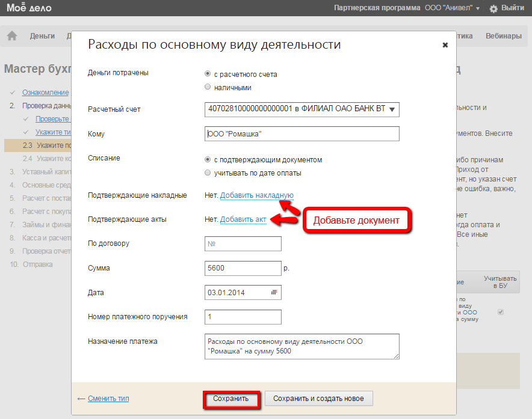Click 'Добавить акт' link
The width and height of the screenshot is (532, 419).
tap(243, 219)
